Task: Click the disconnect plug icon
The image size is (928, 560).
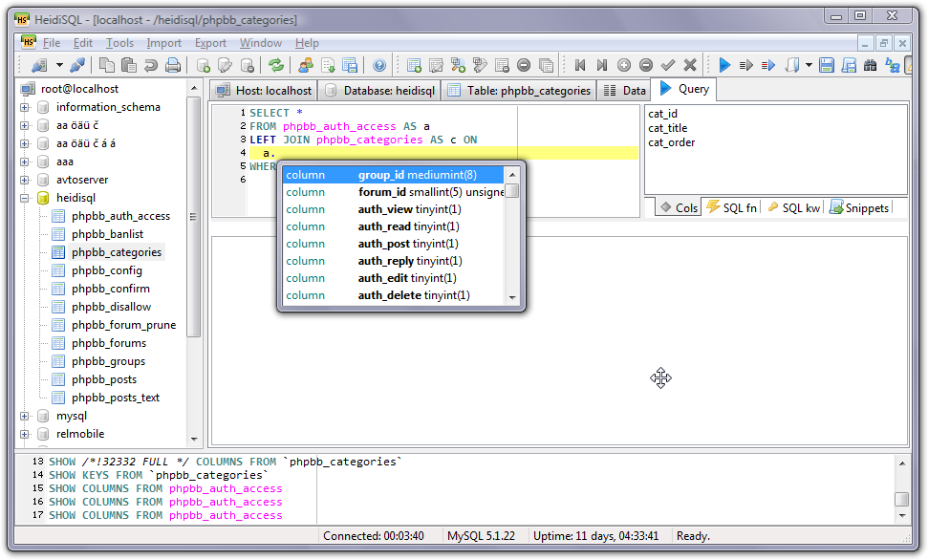Action: tap(77, 65)
